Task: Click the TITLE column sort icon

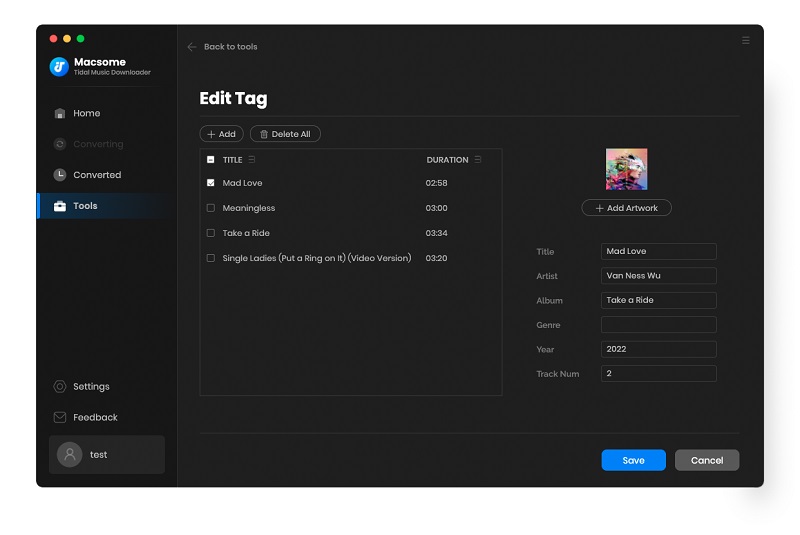Action: [252, 160]
